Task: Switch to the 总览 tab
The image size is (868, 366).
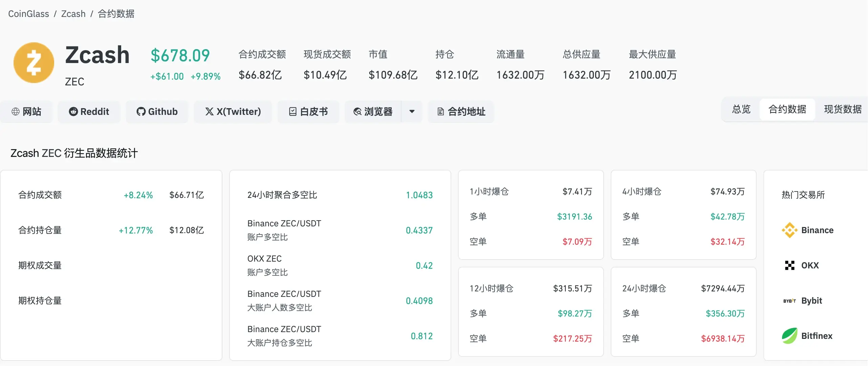Action: (741, 109)
